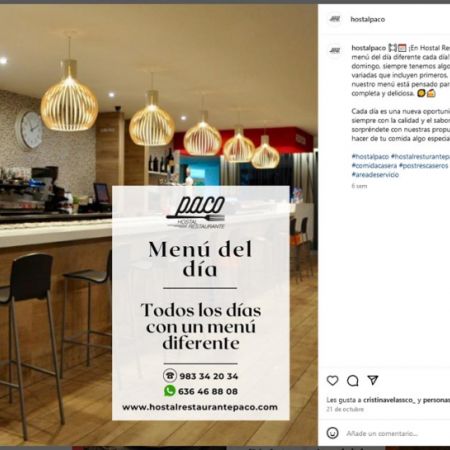The width and height of the screenshot is (450, 450).
Task: Open the cristinavelassco_ liker profile
Action: pos(389,400)
